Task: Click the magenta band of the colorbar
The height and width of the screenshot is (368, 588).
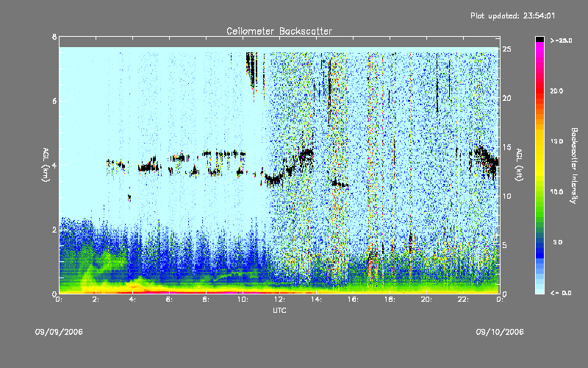Action: (539, 48)
